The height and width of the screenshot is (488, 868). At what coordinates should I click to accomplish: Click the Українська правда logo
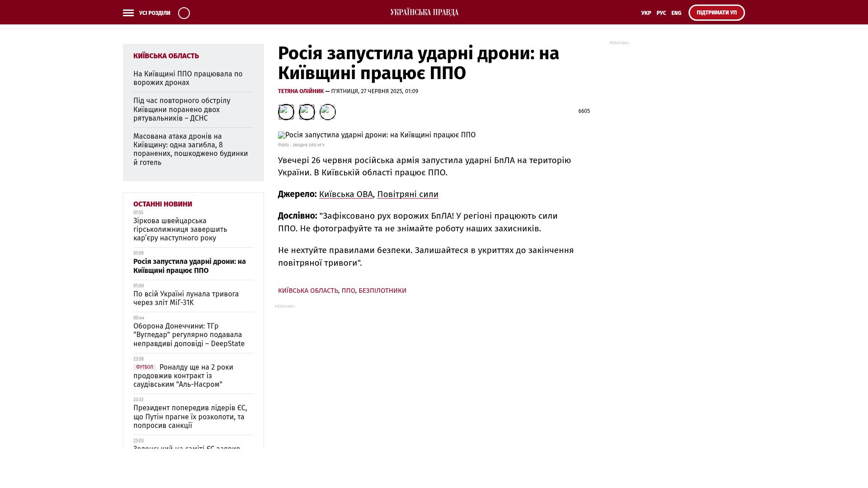424,13
